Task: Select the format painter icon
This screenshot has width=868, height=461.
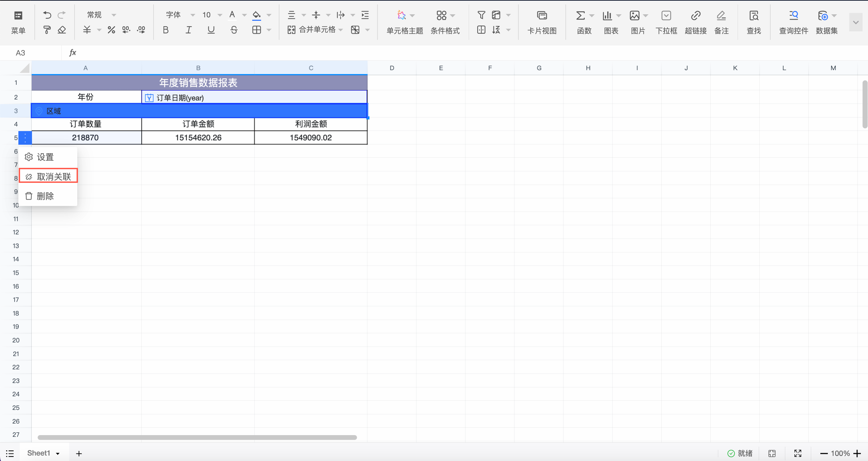Action: tap(47, 30)
